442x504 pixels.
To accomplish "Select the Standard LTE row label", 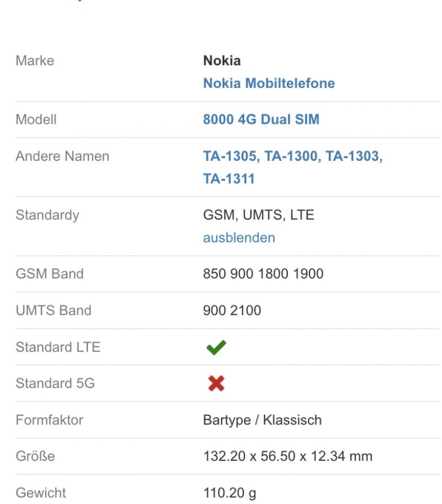I will click(x=58, y=347).
